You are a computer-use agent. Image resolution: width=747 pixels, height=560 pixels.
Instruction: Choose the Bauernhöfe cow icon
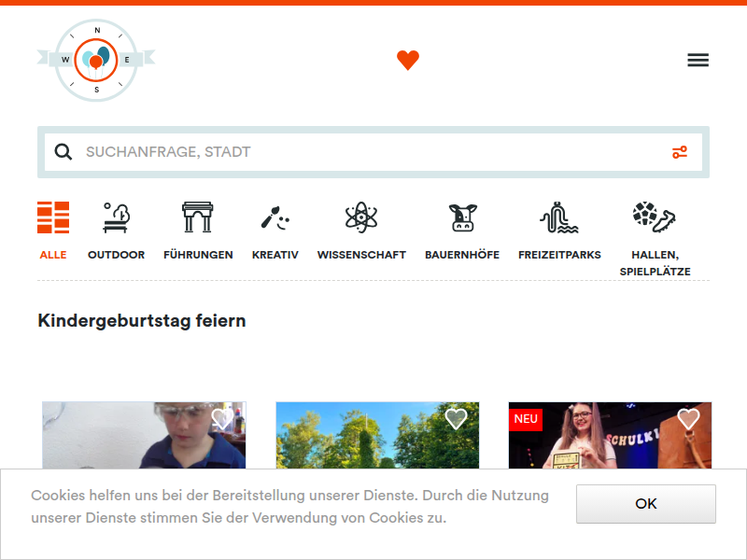pyautogui.click(x=462, y=218)
